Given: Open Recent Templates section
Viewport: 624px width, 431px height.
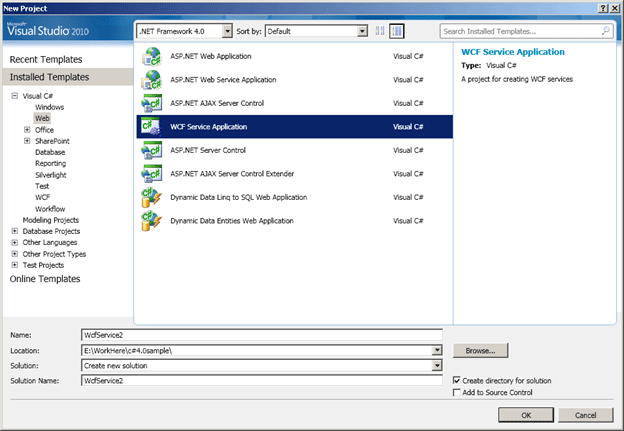Looking at the screenshot, I should [46, 59].
